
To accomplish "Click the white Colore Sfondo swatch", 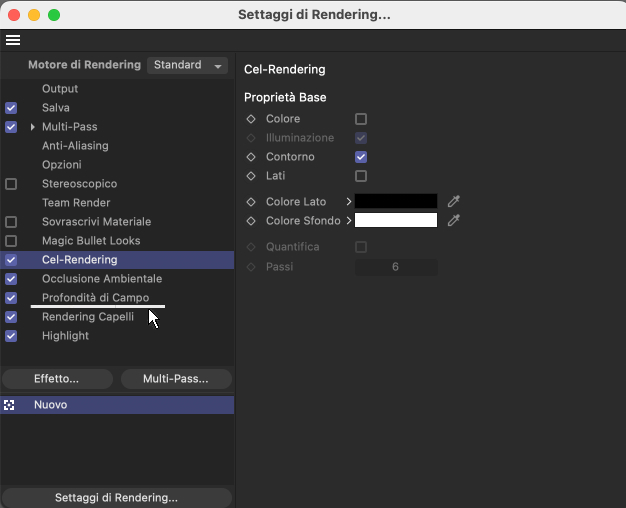I will click(396, 220).
